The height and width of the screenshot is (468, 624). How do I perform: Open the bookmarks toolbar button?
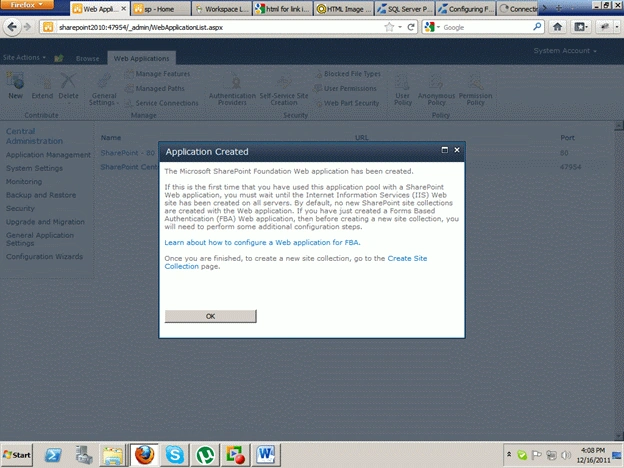[581, 27]
